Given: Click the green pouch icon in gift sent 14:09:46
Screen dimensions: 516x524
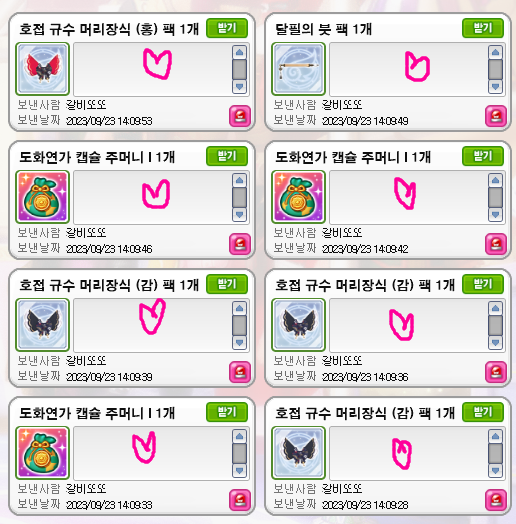Looking at the screenshot, I should point(42,197).
